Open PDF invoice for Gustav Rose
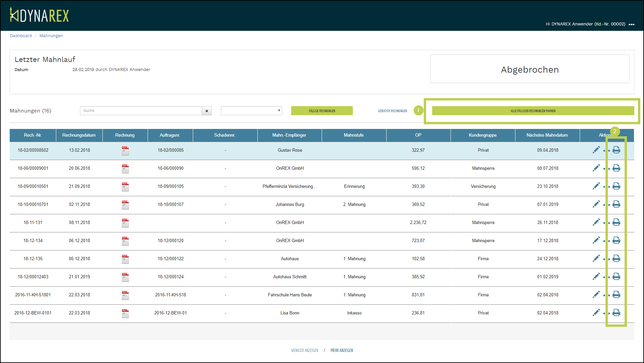Viewport: 644px width, 363px height. point(125,151)
